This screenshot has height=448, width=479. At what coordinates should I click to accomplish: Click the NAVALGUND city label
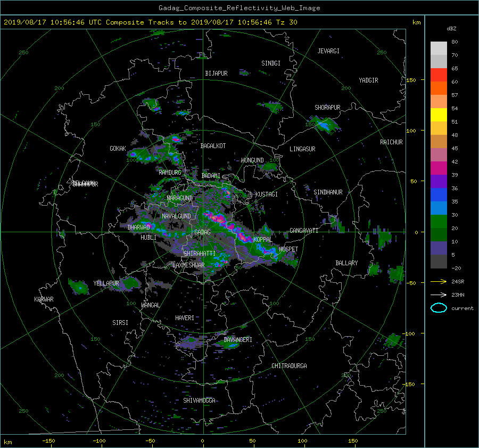176,216
